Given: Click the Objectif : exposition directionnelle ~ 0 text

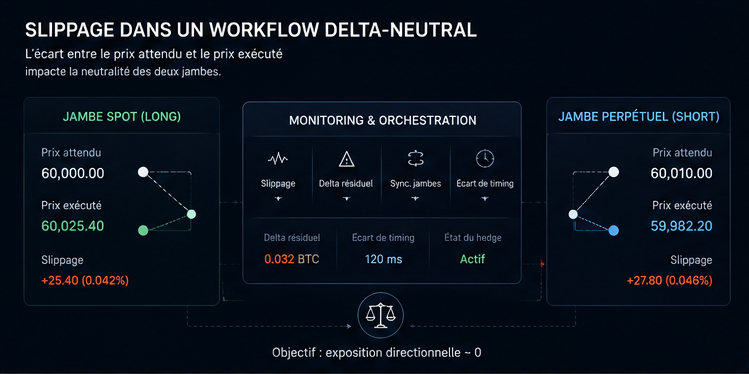Looking at the screenshot, I should (x=376, y=353).
